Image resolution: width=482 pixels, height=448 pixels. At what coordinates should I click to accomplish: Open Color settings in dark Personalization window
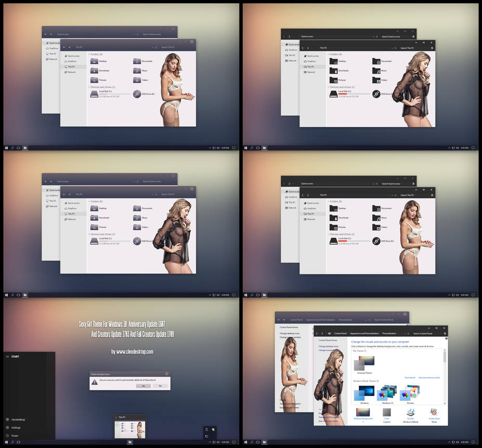point(387,416)
